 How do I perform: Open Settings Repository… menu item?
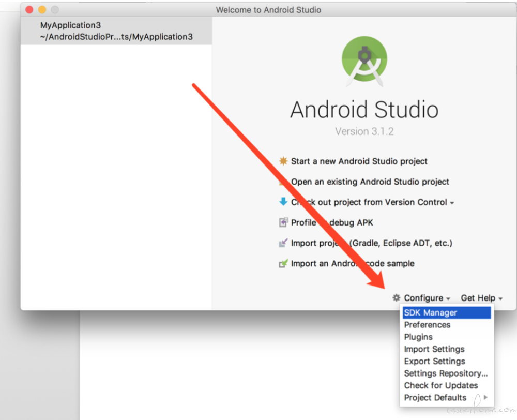click(447, 373)
